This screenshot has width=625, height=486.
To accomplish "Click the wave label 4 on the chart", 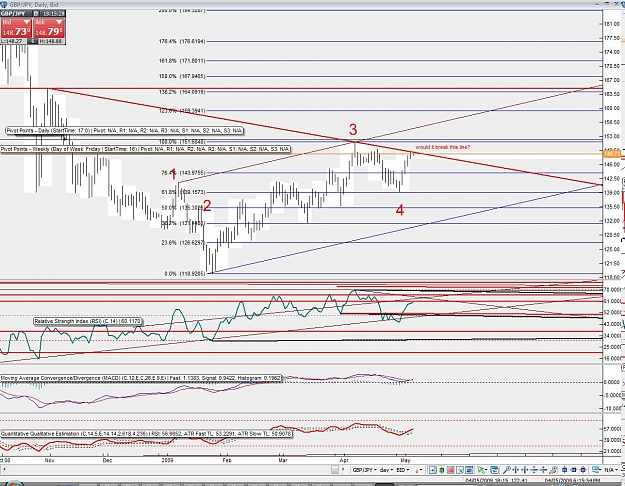I will (x=400, y=210).
